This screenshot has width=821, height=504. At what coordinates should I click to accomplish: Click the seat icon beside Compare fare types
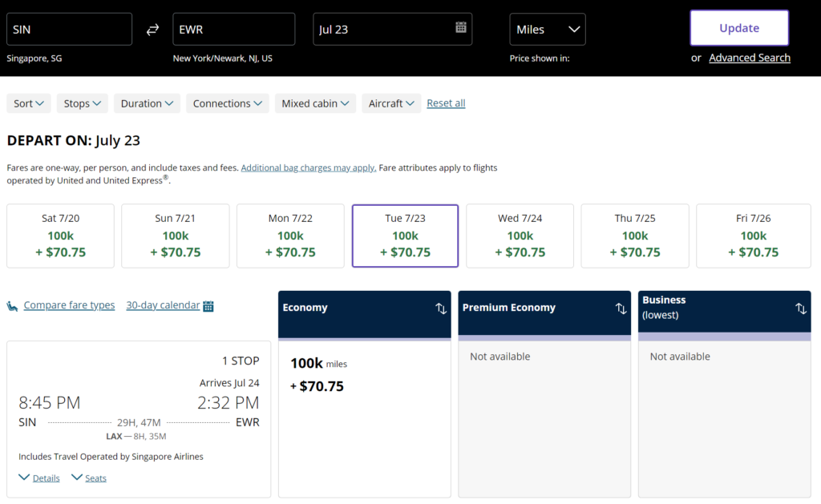coord(13,306)
